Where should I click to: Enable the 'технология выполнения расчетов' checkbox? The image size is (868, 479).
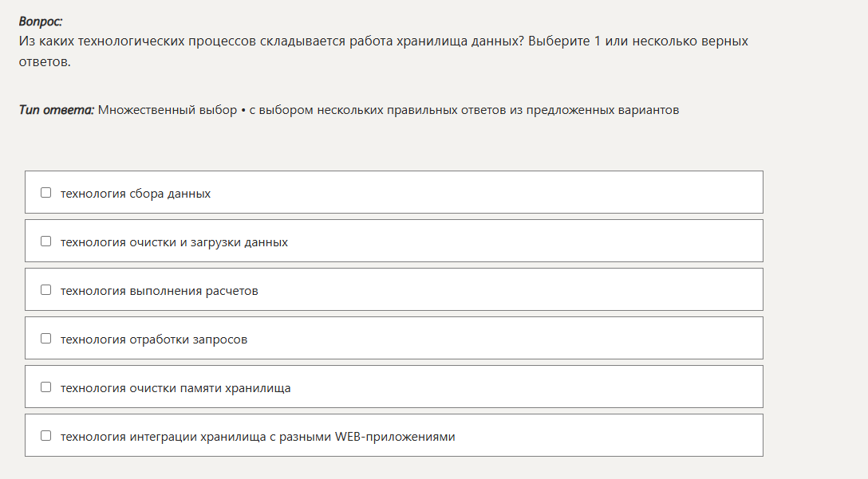[x=46, y=290]
